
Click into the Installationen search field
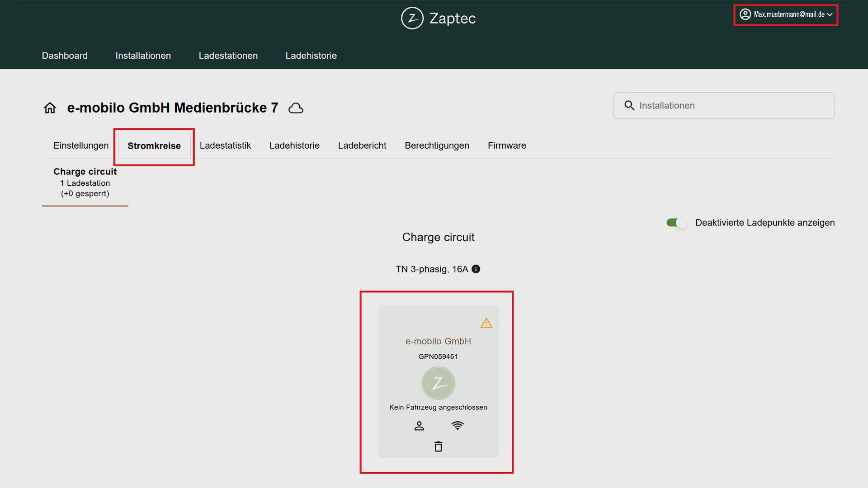tap(724, 106)
